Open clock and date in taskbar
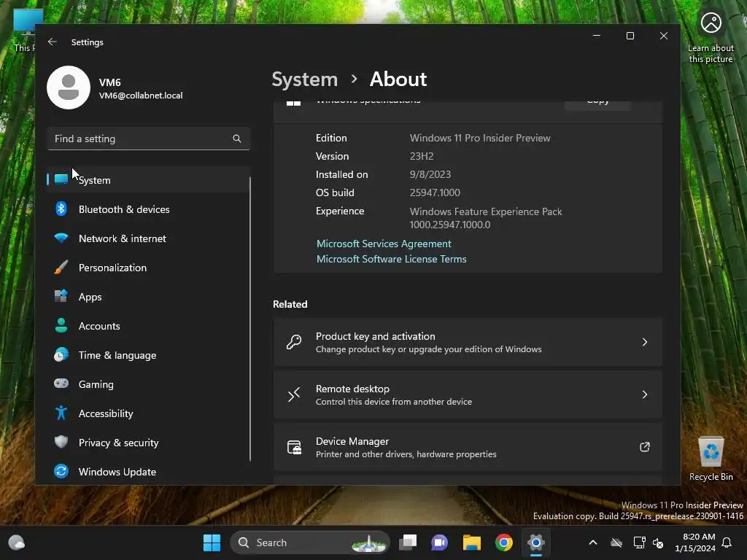This screenshot has width=747, height=560. [x=695, y=542]
